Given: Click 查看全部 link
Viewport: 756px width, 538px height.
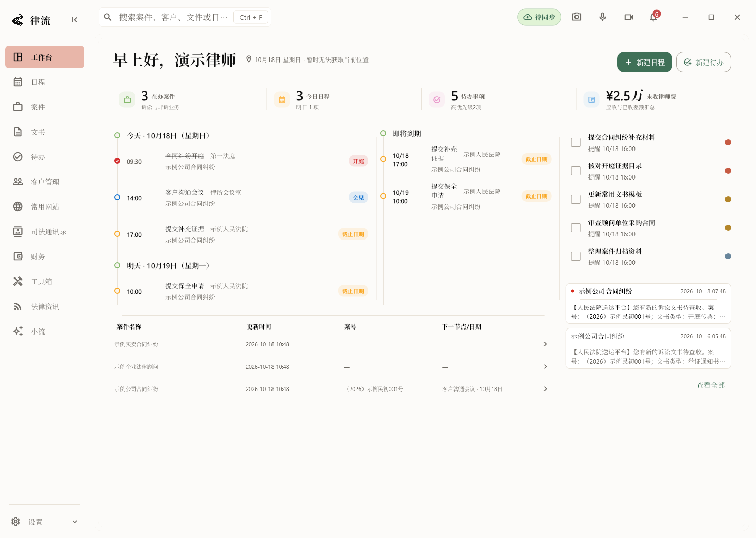Looking at the screenshot, I should pos(711,385).
